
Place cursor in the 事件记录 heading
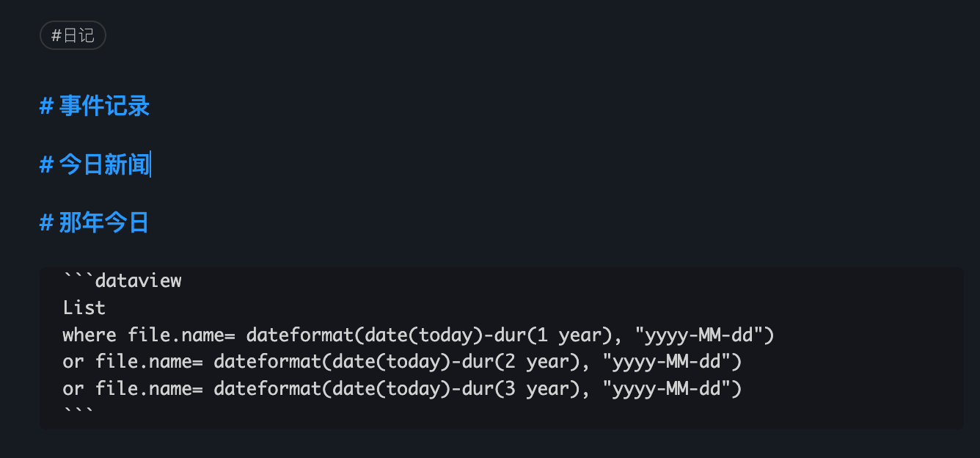coord(104,106)
